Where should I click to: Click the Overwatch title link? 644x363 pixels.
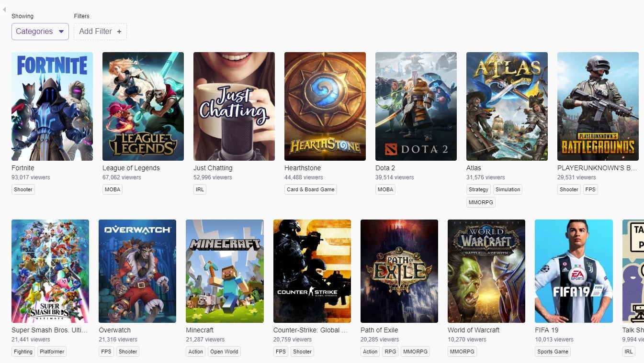point(115,330)
